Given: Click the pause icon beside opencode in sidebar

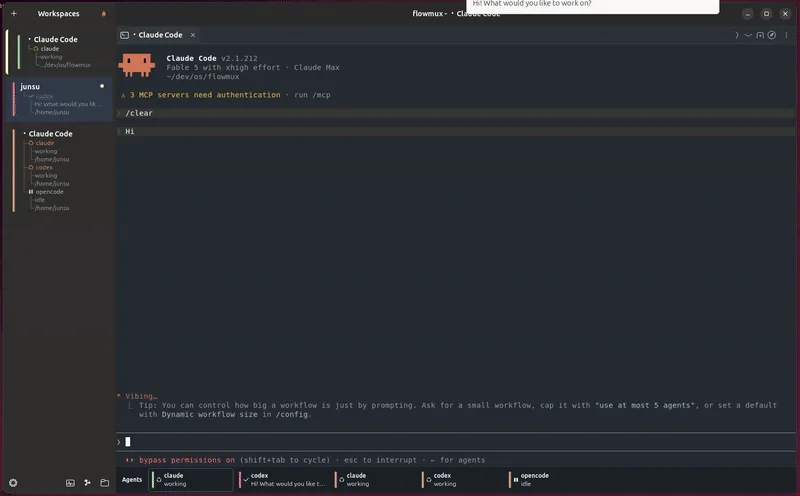Looking at the screenshot, I should coord(31,192).
